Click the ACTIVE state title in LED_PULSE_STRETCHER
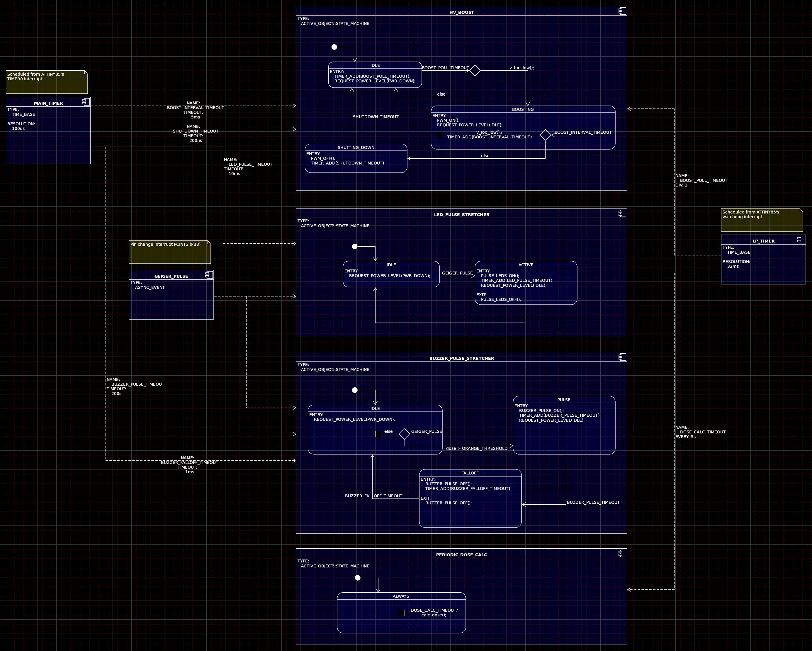Image resolution: width=812 pixels, height=651 pixels. click(x=526, y=265)
